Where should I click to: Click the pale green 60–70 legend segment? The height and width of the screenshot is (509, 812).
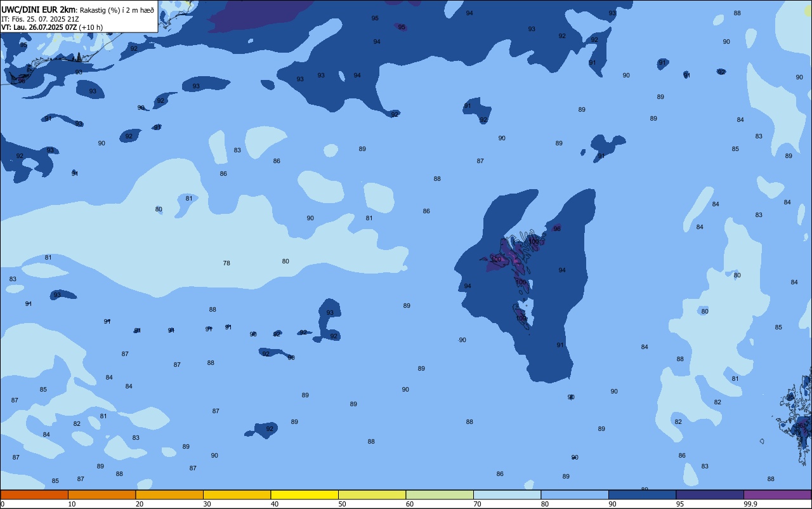tap(440, 494)
